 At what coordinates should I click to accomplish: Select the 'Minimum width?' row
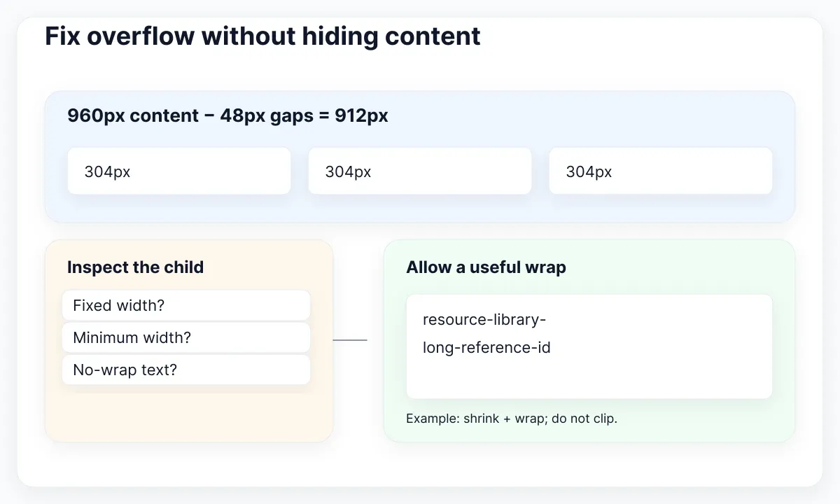tap(186, 337)
